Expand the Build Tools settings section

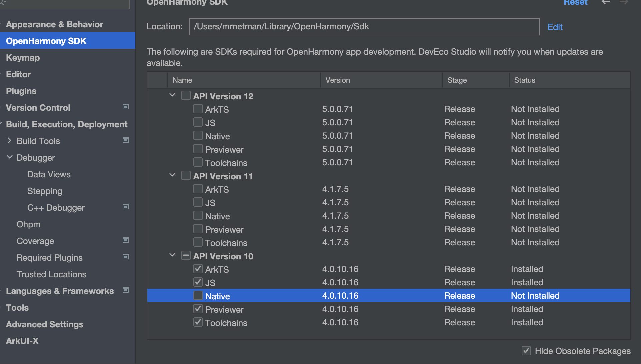click(x=9, y=141)
